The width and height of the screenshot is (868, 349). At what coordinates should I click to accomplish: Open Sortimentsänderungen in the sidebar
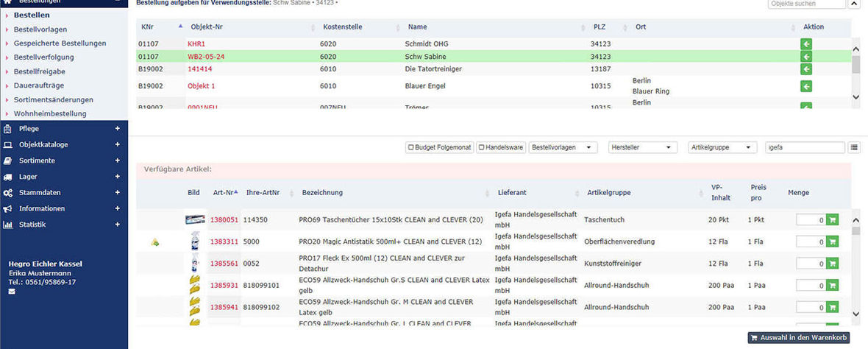click(x=53, y=99)
